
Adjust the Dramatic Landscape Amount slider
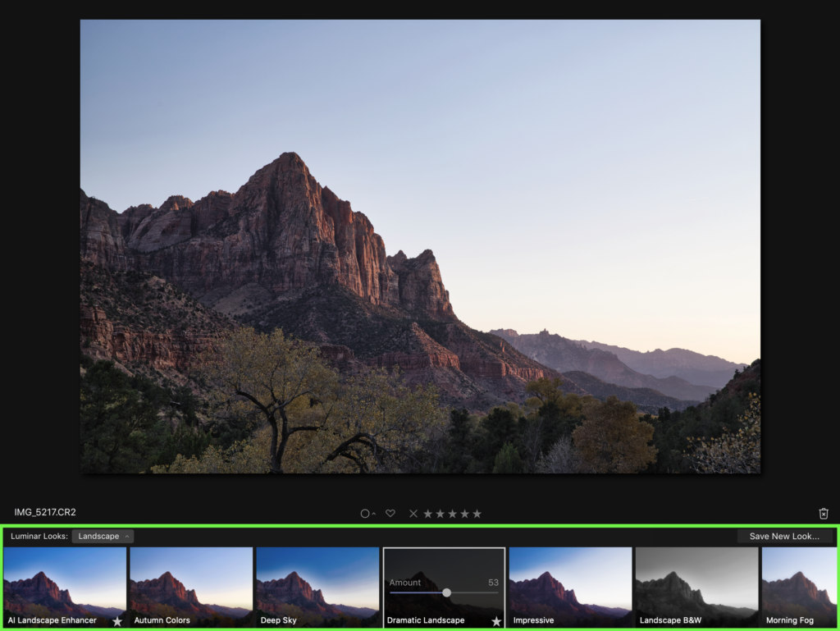446,592
